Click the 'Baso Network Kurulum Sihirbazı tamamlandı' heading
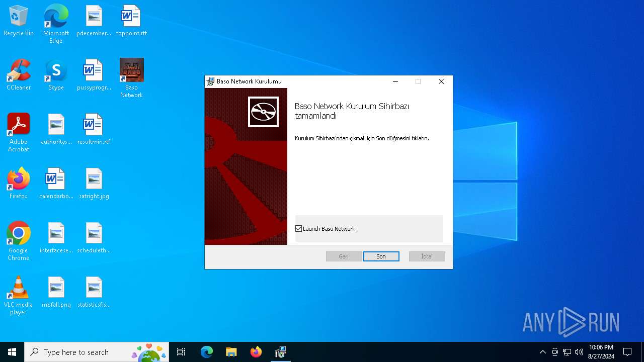 [352, 111]
